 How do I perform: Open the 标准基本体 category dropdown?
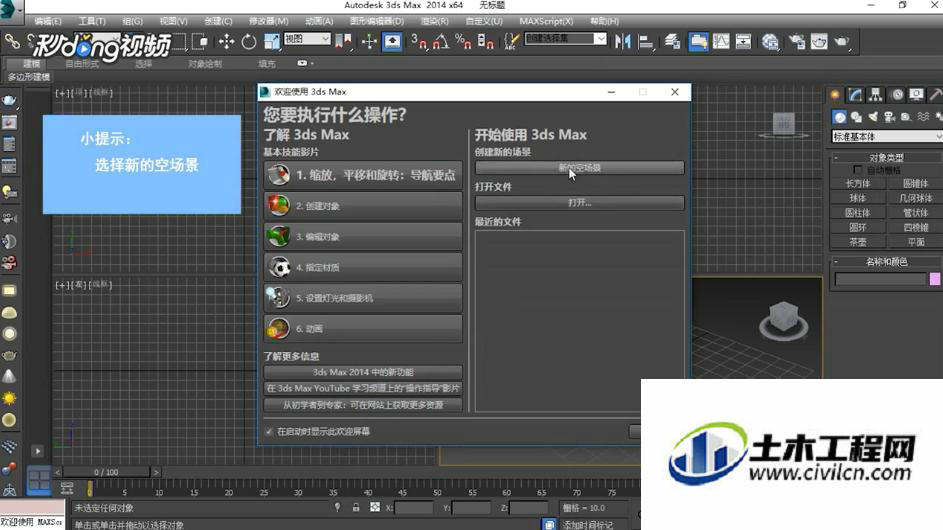[887, 137]
